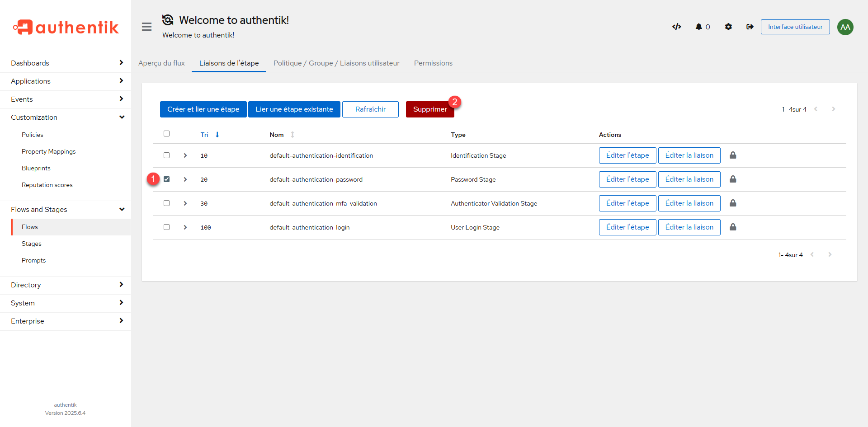Open Stages in the sidebar
Image resolution: width=868 pixels, height=427 pixels.
click(32, 244)
